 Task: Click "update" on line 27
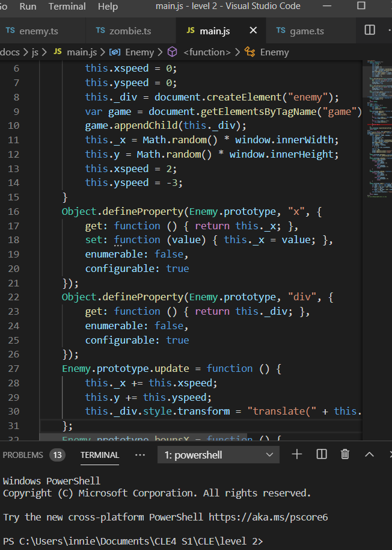tap(172, 369)
